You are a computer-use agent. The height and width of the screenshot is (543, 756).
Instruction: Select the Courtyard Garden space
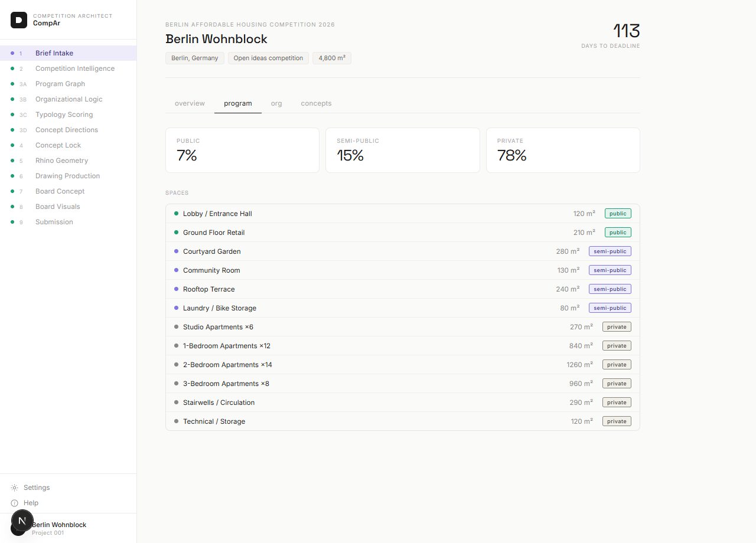[x=403, y=251]
